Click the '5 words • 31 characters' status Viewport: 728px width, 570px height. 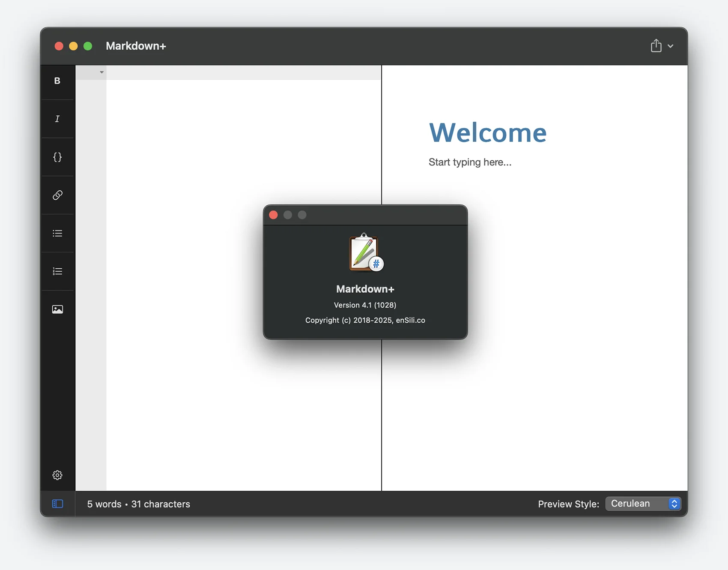pyautogui.click(x=139, y=504)
